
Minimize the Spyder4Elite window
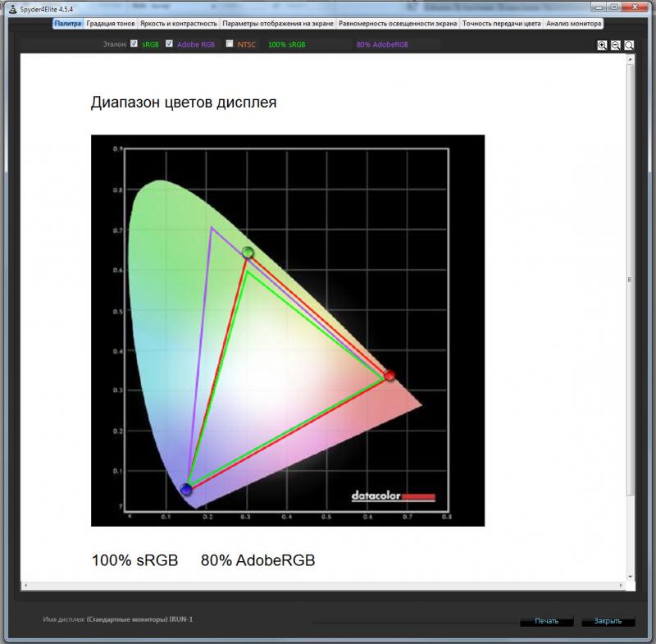pyautogui.click(x=599, y=7)
